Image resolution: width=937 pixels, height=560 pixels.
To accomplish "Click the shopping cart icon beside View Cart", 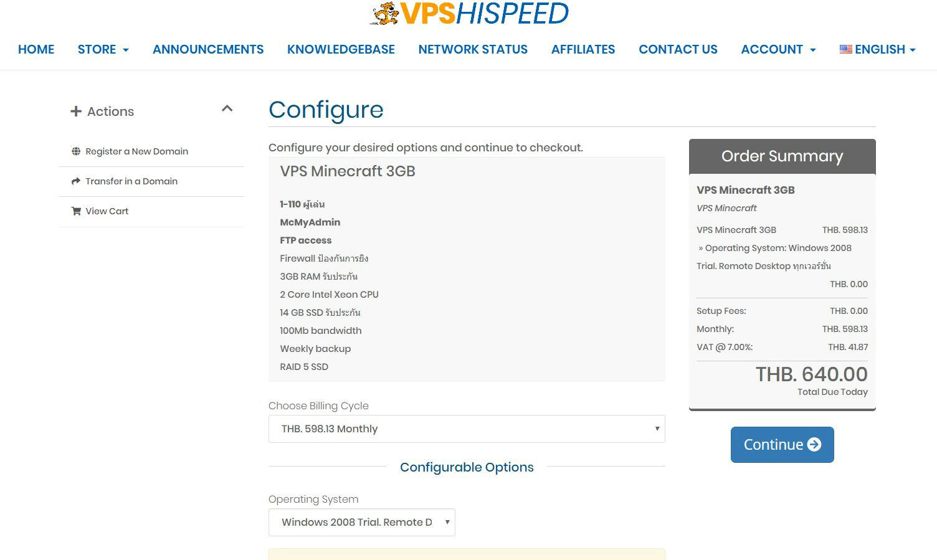I will point(76,211).
